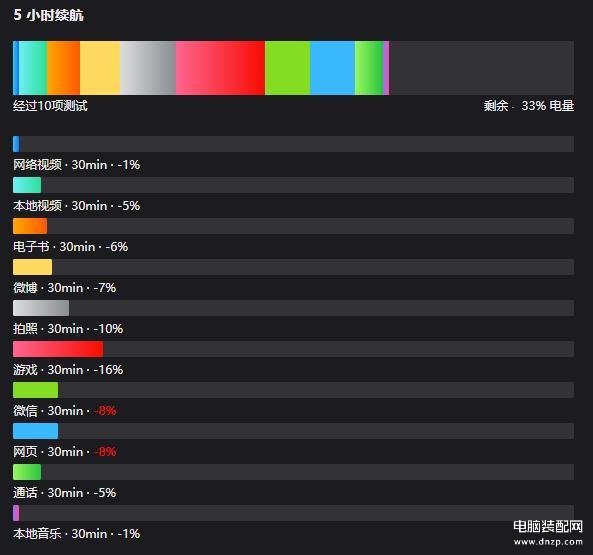Click the dark remaining-battery portion of top bar

481,68
